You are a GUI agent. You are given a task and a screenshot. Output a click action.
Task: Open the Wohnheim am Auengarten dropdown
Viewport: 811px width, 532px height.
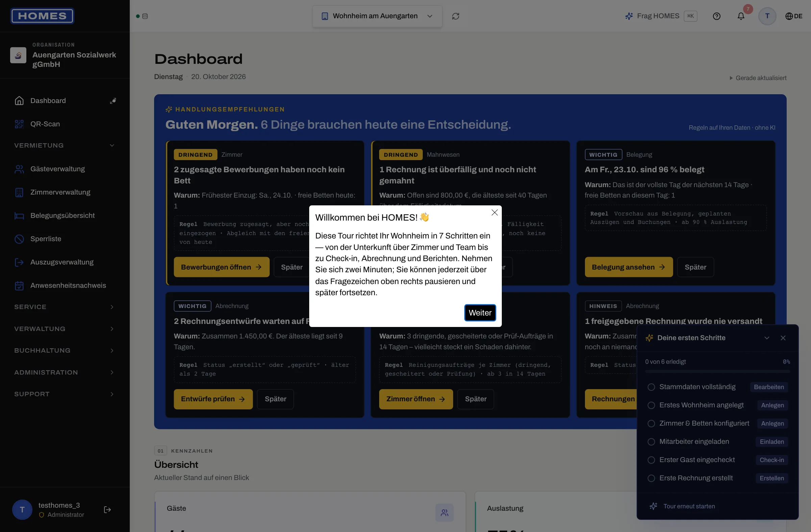(x=377, y=16)
